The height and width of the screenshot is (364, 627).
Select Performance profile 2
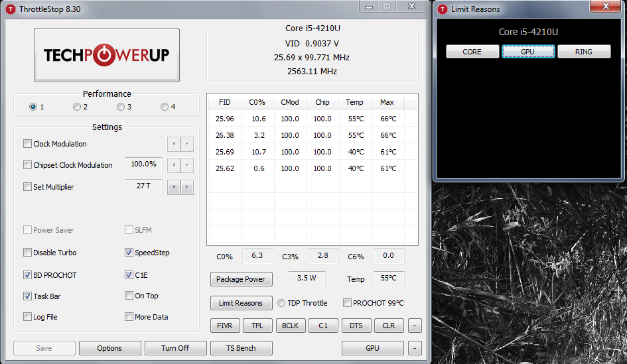(x=77, y=107)
